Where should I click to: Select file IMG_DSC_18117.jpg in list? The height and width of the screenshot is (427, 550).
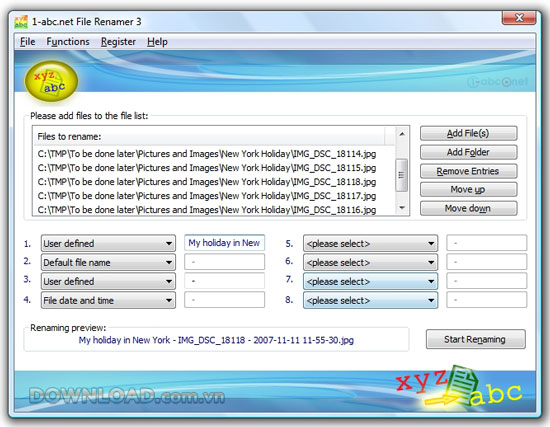(x=207, y=196)
